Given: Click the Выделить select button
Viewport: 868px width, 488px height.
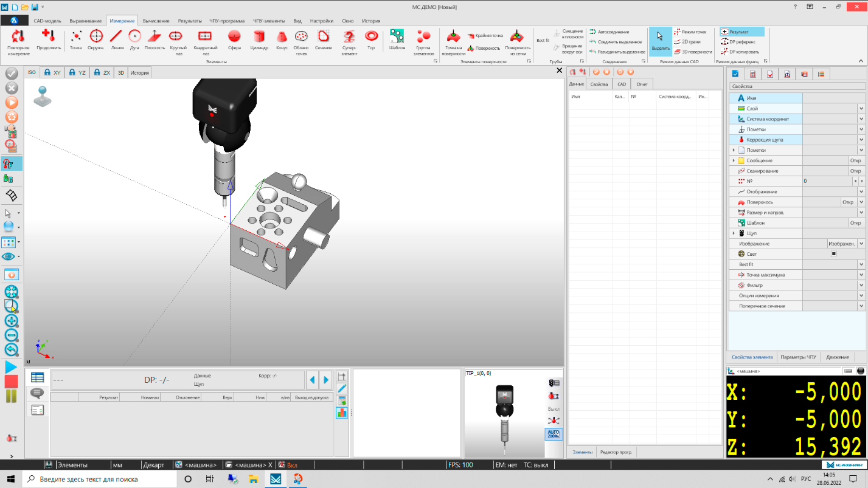Looking at the screenshot, I should point(660,41).
